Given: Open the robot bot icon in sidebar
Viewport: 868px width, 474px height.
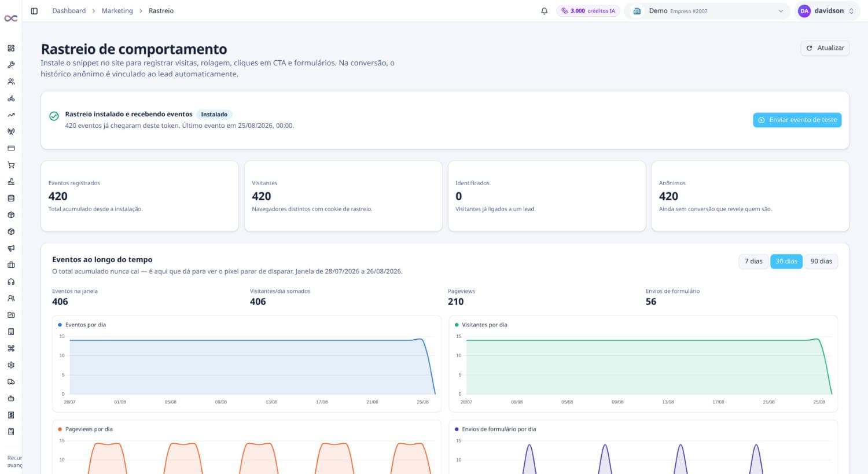Looking at the screenshot, I should [11, 399].
